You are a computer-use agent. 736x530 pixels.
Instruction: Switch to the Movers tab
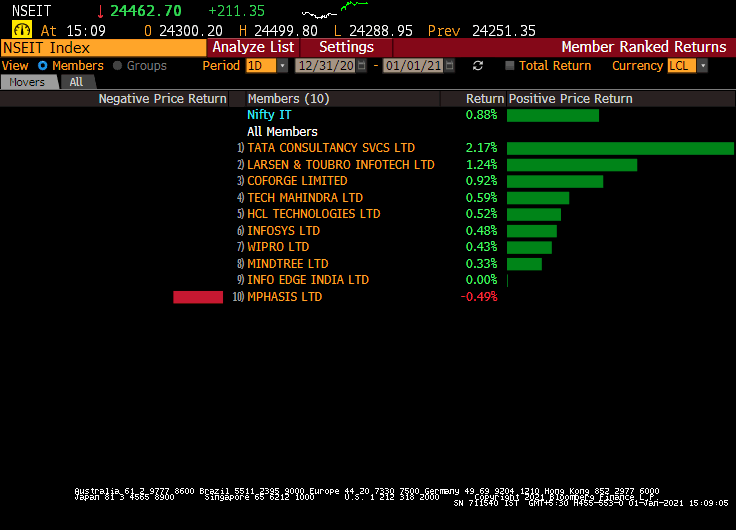pos(28,82)
